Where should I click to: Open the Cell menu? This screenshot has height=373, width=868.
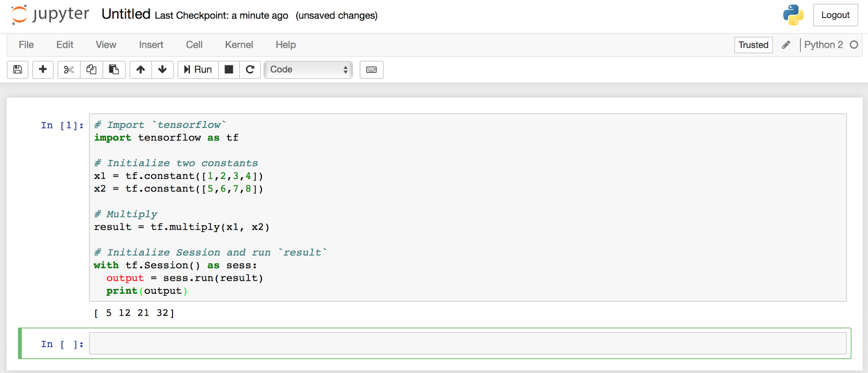click(194, 45)
